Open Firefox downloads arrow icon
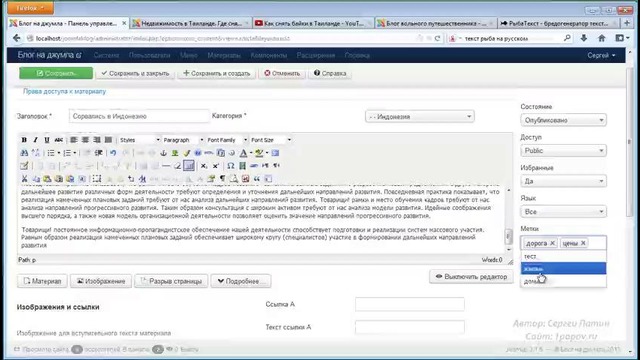 (x=584, y=38)
